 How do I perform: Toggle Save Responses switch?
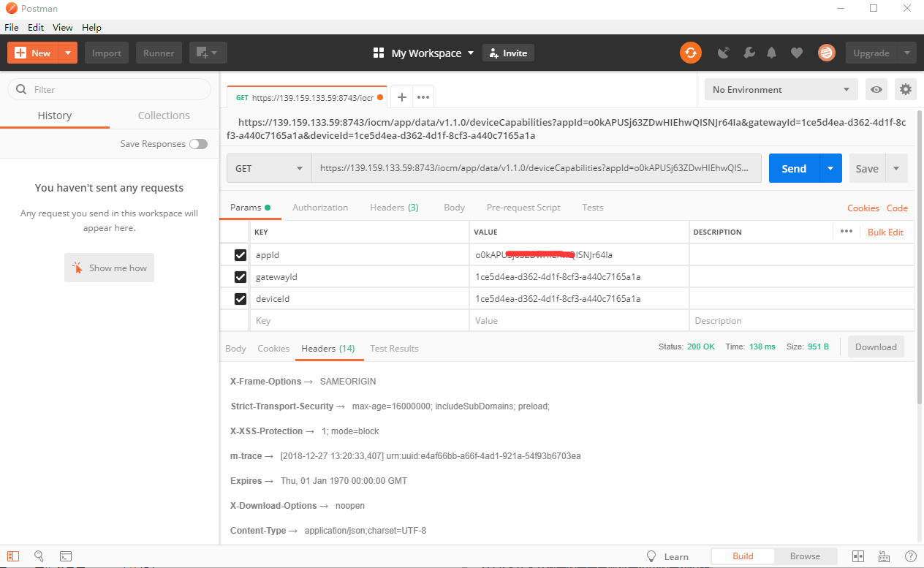[198, 144]
